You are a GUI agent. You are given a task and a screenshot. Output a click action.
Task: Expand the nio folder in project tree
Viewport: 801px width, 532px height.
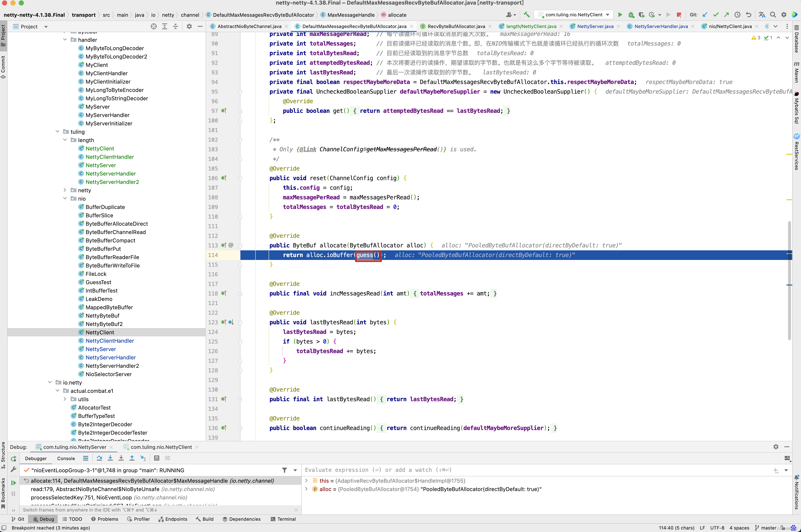click(x=65, y=198)
